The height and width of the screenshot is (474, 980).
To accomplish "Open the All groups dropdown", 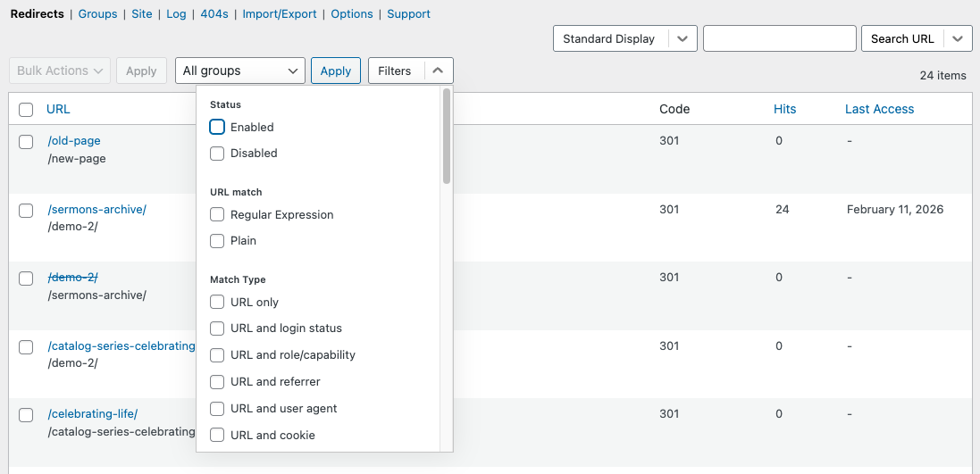I will point(239,71).
